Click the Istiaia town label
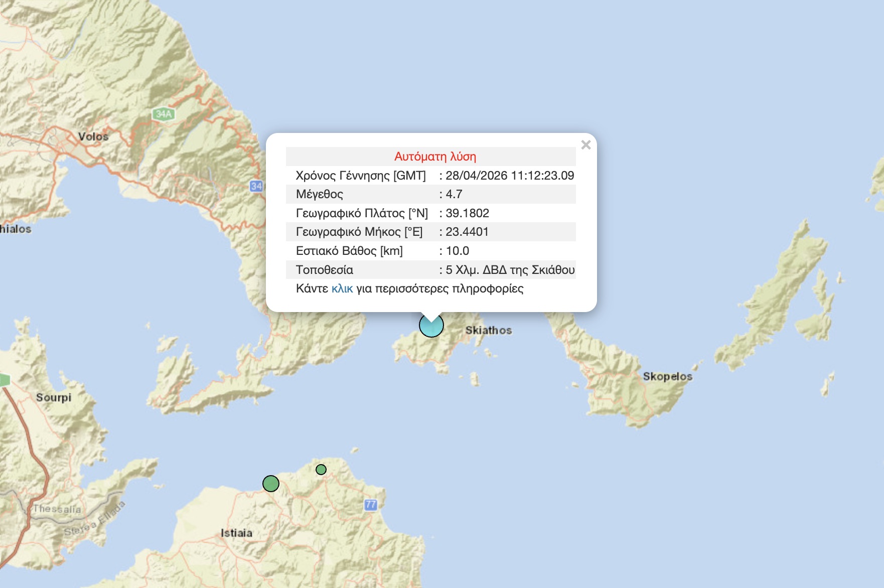 click(x=236, y=533)
